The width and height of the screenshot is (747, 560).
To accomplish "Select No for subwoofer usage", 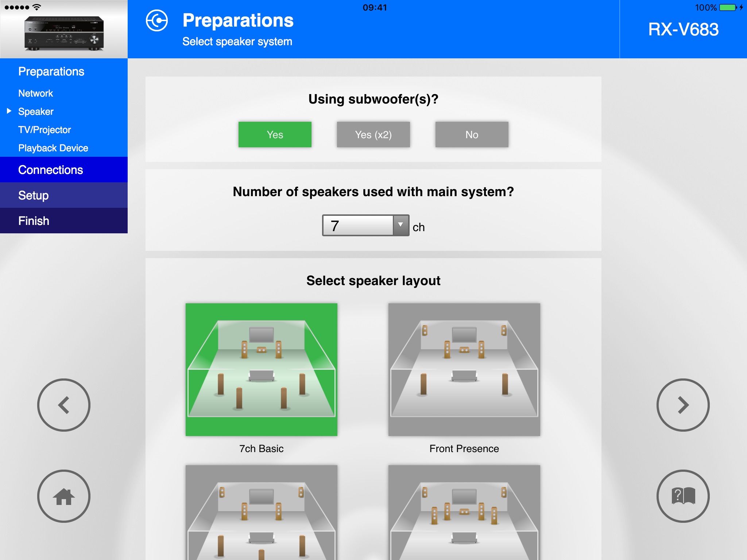I will click(471, 134).
